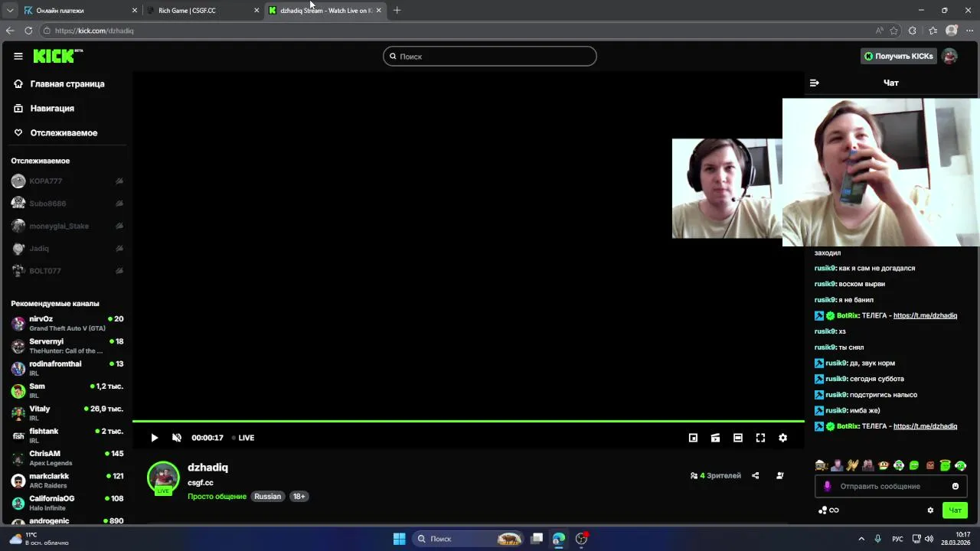Screen dimensions: 980x551
Task: Share the dzhadiq stream
Action: 756,475
